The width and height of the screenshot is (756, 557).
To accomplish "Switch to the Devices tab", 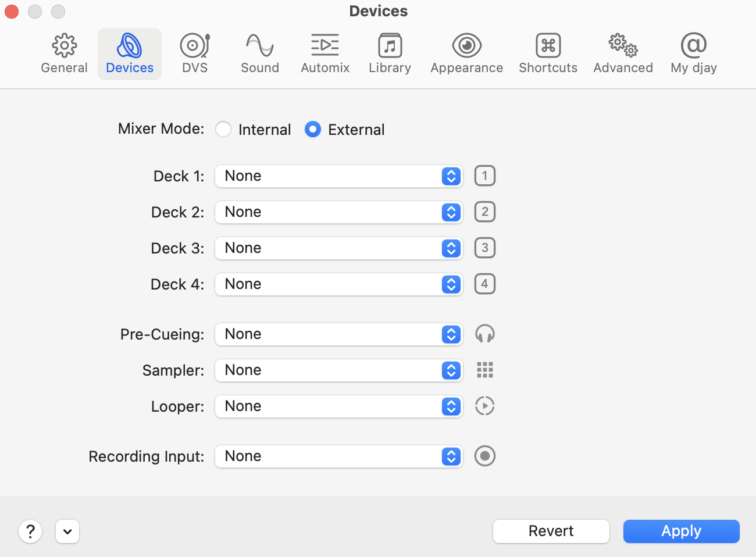I will tap(129, 53).
